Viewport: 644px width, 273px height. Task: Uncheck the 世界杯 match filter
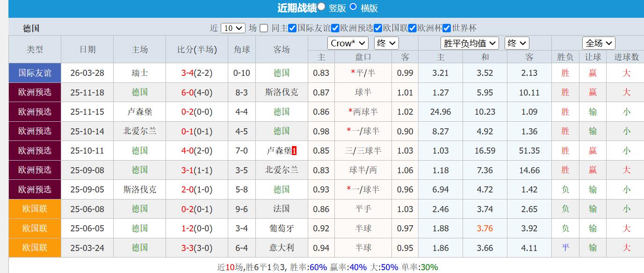446,28
